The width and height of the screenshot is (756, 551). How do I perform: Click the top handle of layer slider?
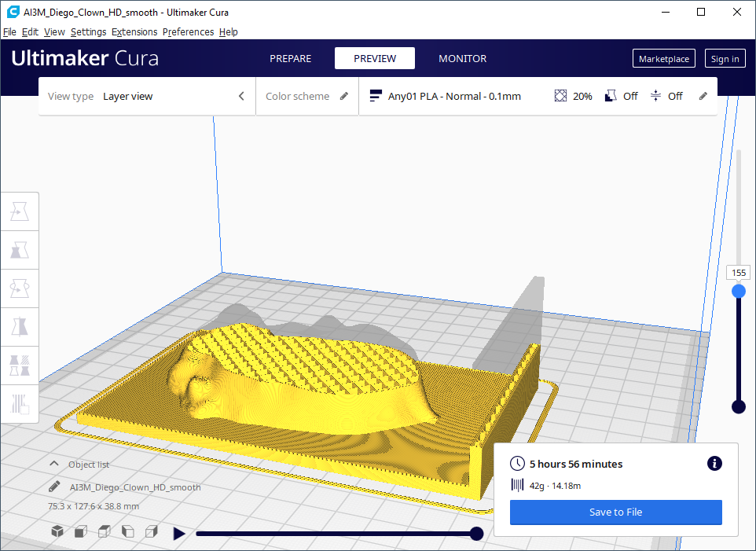point(738,292)
